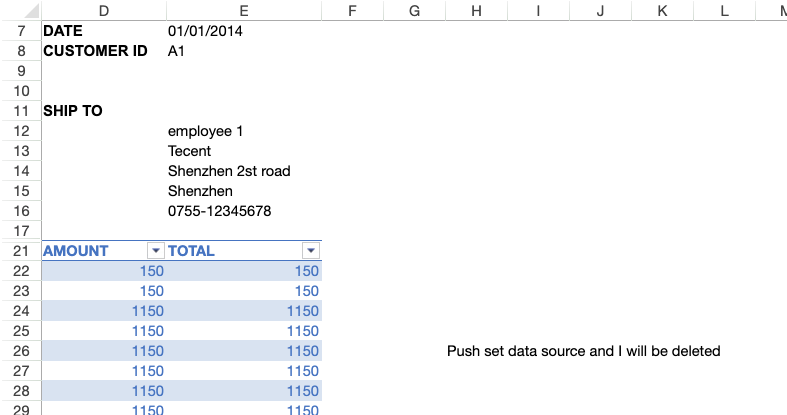Click the Shenzhen 2st road address cell

(x=229, y=171)
